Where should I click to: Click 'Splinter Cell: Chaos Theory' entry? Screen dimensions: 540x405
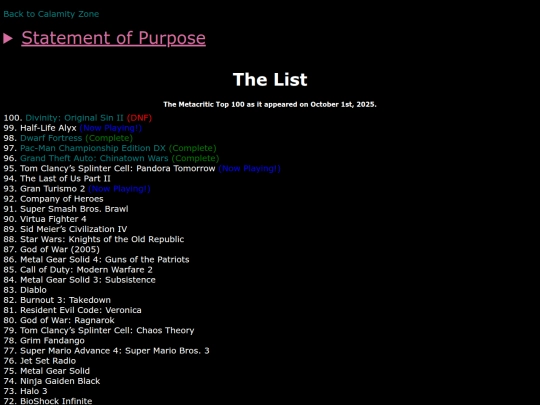click(107, 330)
